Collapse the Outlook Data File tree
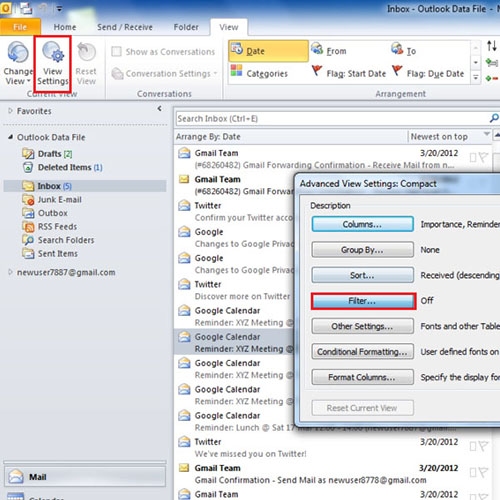This screenshot has width=500, height=500. click(x=10, y=137)
